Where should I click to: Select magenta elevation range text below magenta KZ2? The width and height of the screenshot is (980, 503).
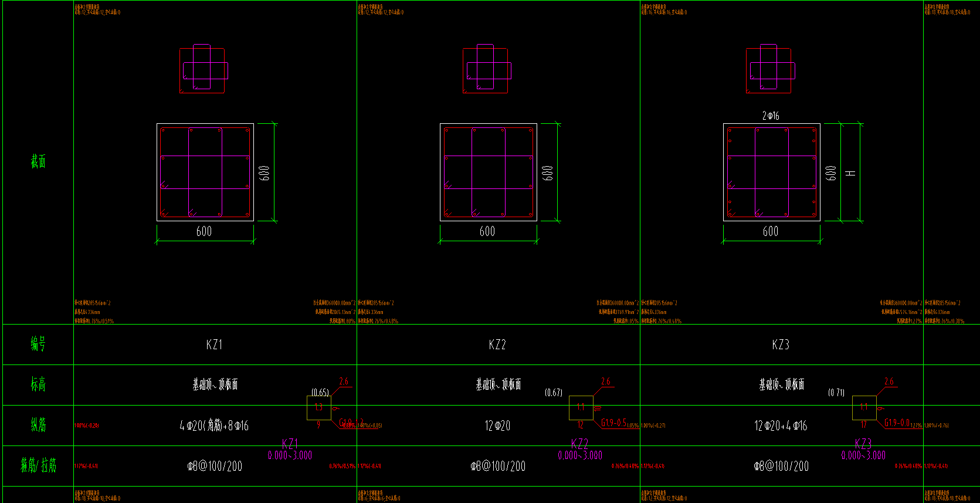click(580, 455)
